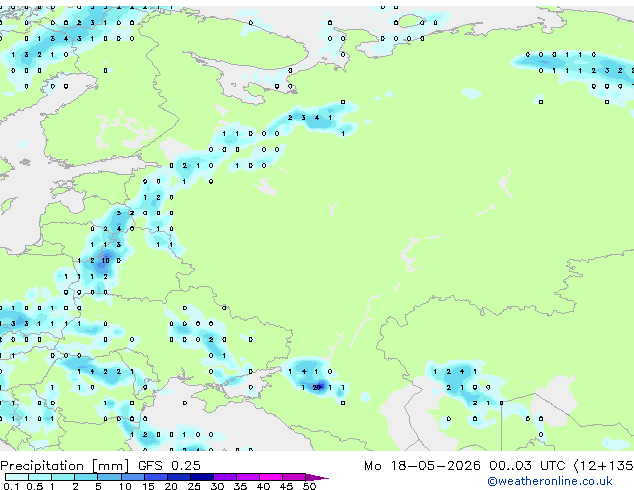Select the GFS 0.25 model label

coord(169,466)
